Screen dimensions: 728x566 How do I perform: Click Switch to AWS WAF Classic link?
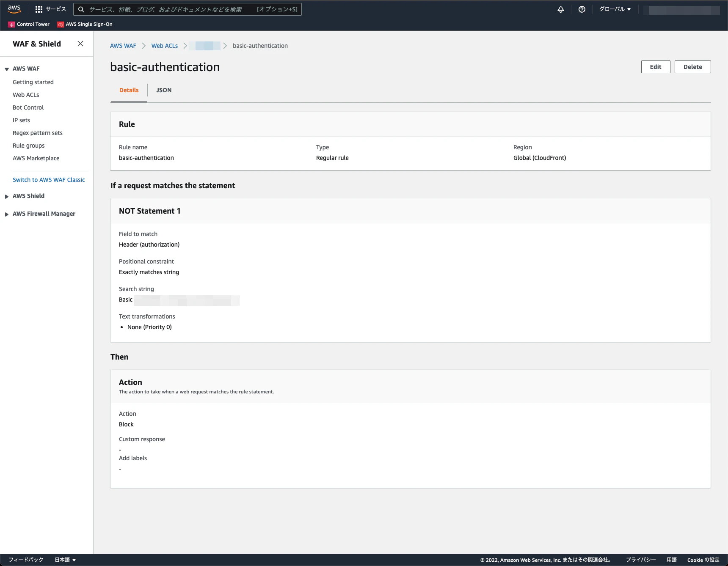pyautogui.click(x=49, y=180)
